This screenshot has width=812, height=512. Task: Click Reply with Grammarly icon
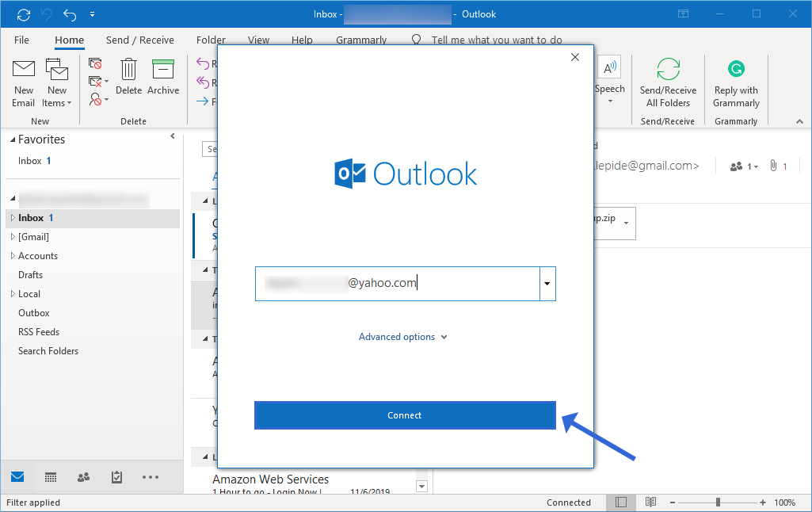[x=736, y=68]
